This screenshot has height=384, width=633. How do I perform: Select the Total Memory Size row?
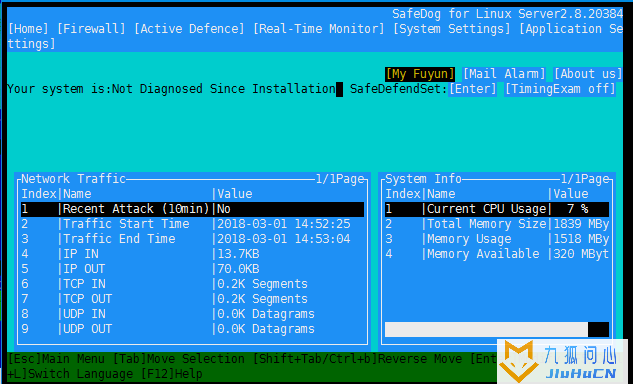click(x=497, y=224)
